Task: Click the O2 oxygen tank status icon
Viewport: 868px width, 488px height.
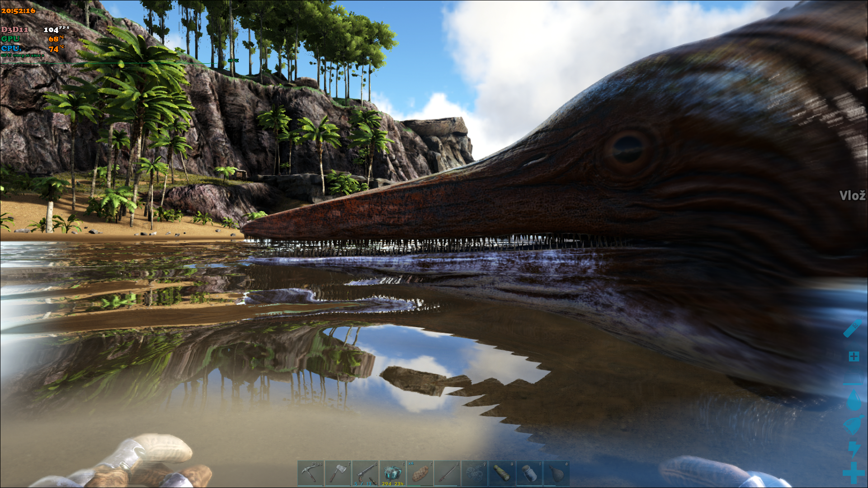Action: (853, 328)
